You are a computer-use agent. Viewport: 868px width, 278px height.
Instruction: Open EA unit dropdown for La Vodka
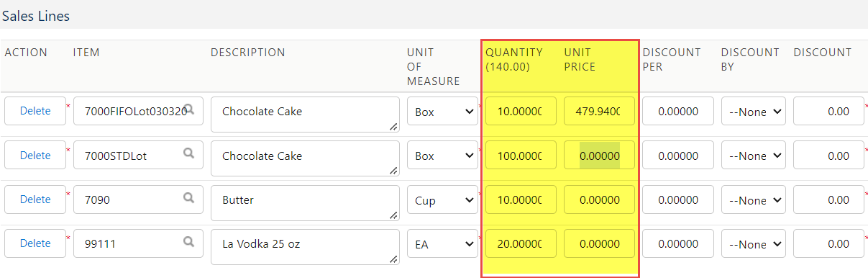pyautogui.click(x=442, y=244)
